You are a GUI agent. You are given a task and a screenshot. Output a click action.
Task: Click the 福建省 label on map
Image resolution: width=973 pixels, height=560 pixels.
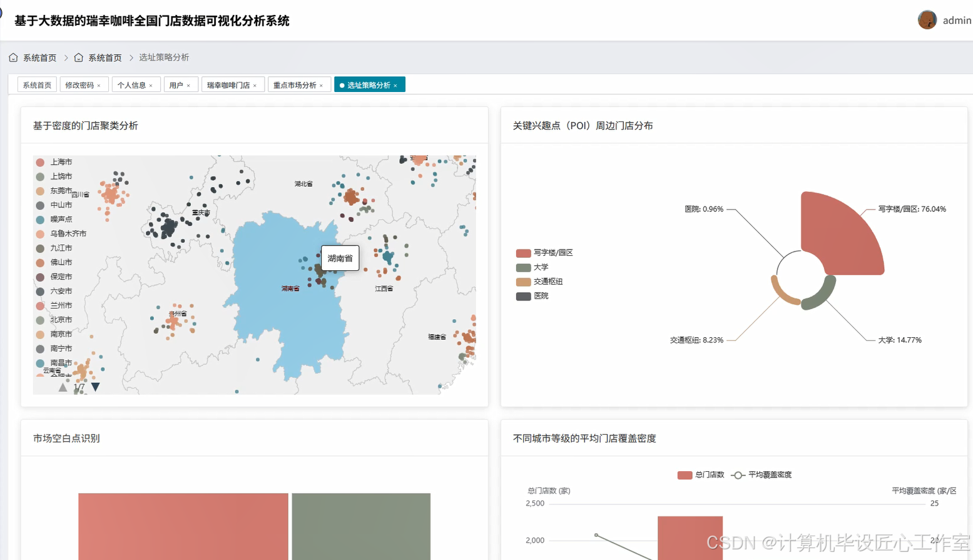[437, 337]
